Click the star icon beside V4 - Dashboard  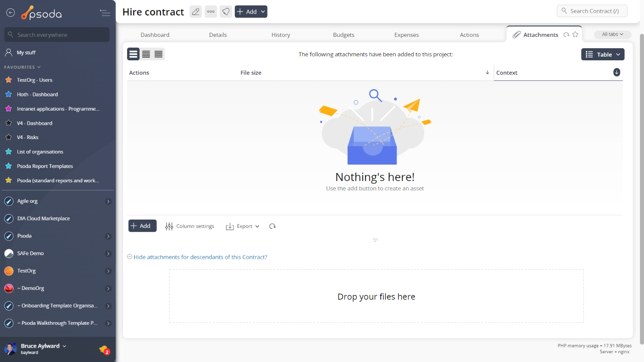8,123
